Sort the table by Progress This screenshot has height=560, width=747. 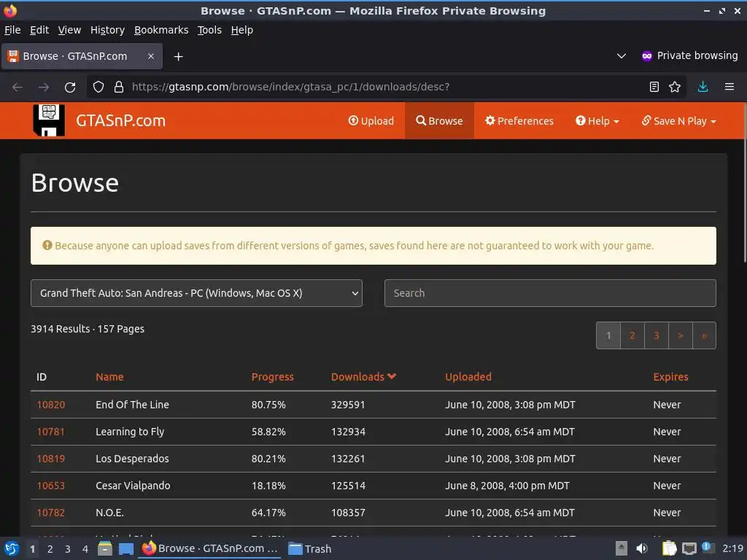tap(273, 377)
